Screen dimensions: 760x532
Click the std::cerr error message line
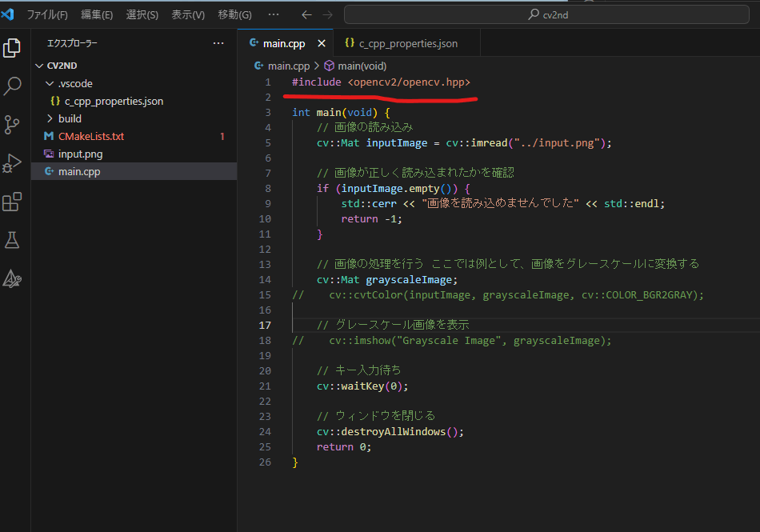coord(502,203)
